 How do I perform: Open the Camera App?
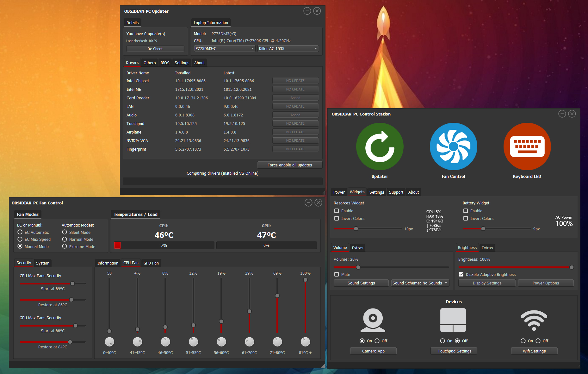click(x=373, y=351)
